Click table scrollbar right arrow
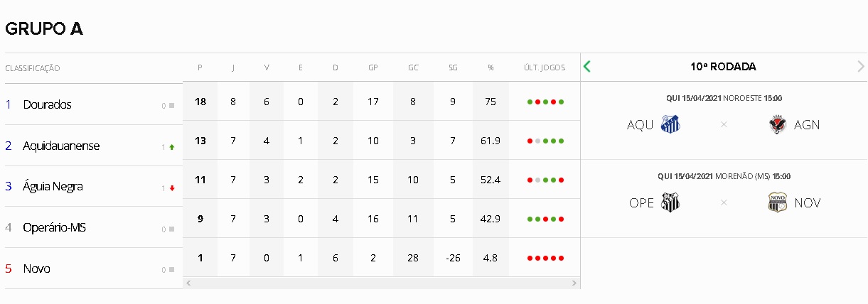868x304 pixels. click(x=574, y=283)
